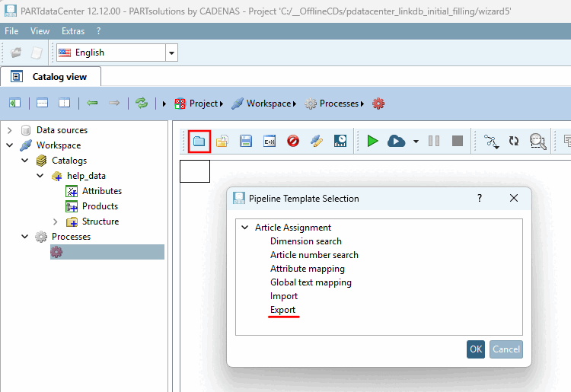The image size is (571, 392).
Task: Click the red prohibit icon
Action: coord(293,141)
